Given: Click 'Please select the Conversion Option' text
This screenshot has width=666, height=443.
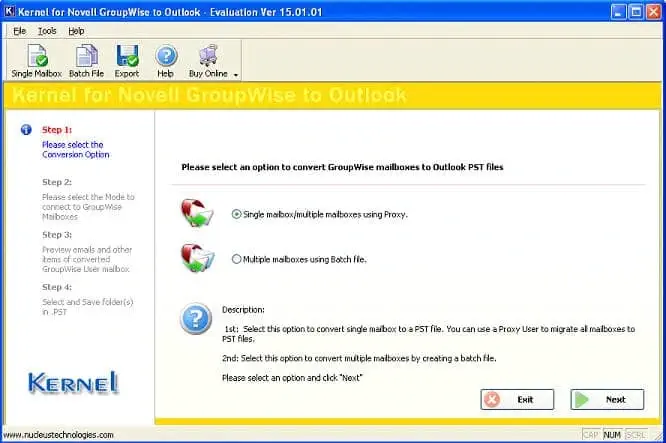Looking at the screenshot, I should (76, 150).
